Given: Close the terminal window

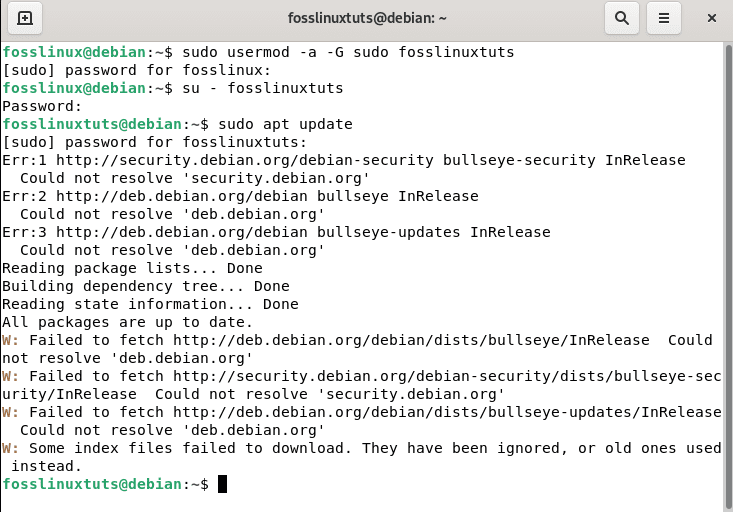Looking at the screenshot, I should coord(712,18).
